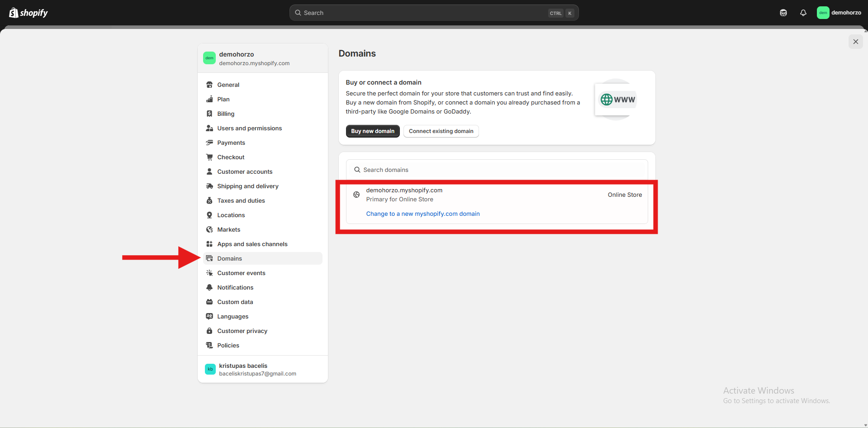Open the Sidekick assistant icon in header
868x428 pixels.
[x=783, y=13]
